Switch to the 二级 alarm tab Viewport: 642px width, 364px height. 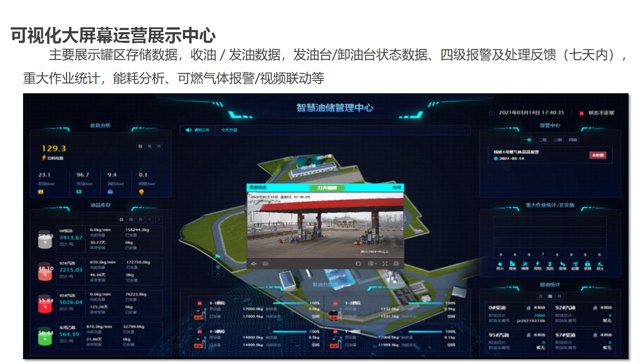pos(543,140)
